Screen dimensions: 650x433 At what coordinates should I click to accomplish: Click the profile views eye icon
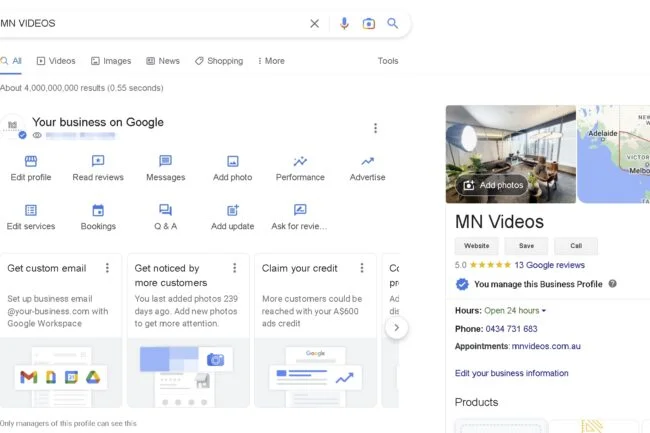pyautogui.click(x=37, y=135)
